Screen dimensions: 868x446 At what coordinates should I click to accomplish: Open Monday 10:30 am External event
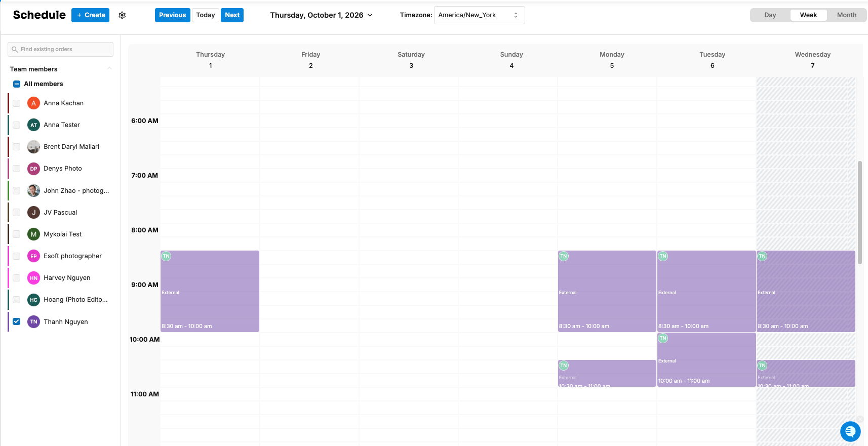coord(607,374)
